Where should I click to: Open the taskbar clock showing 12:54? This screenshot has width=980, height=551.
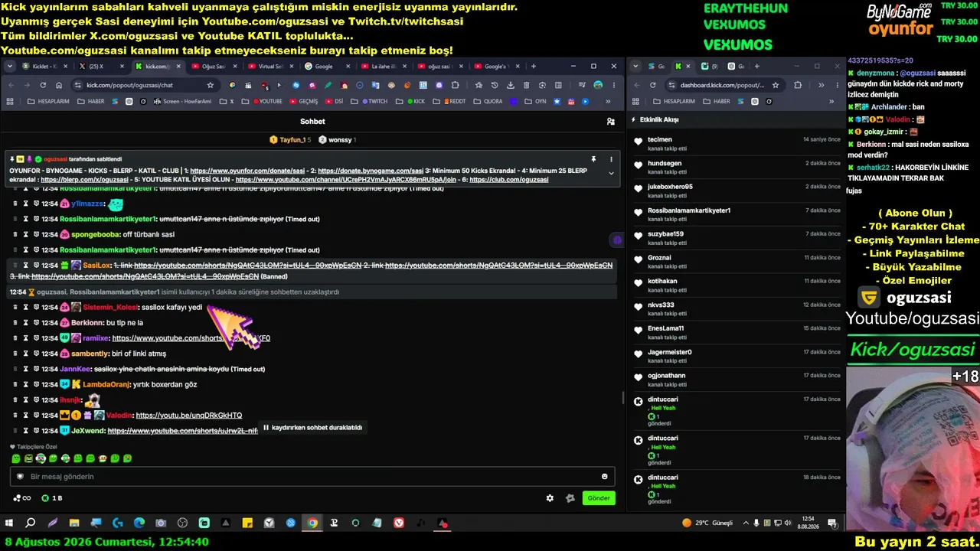coord(808,523)
